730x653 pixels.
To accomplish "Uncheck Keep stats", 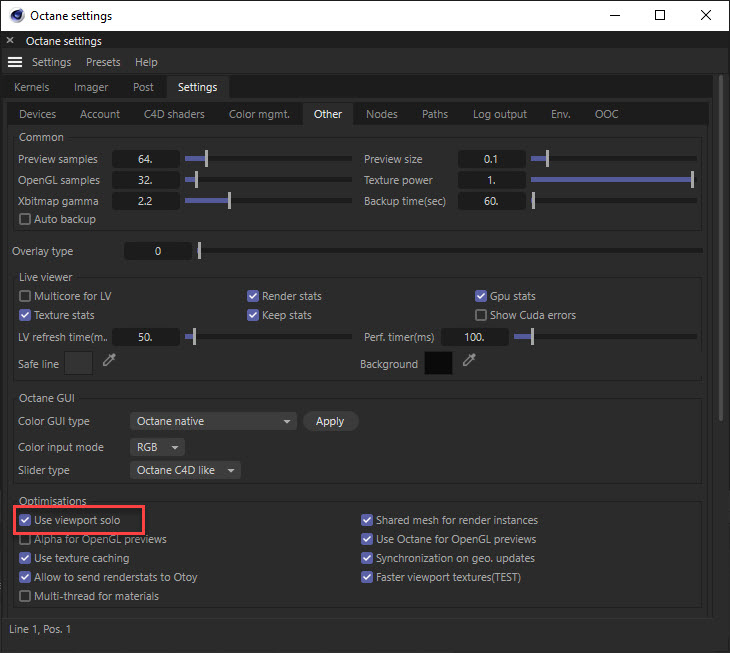I will coord(253,315).
